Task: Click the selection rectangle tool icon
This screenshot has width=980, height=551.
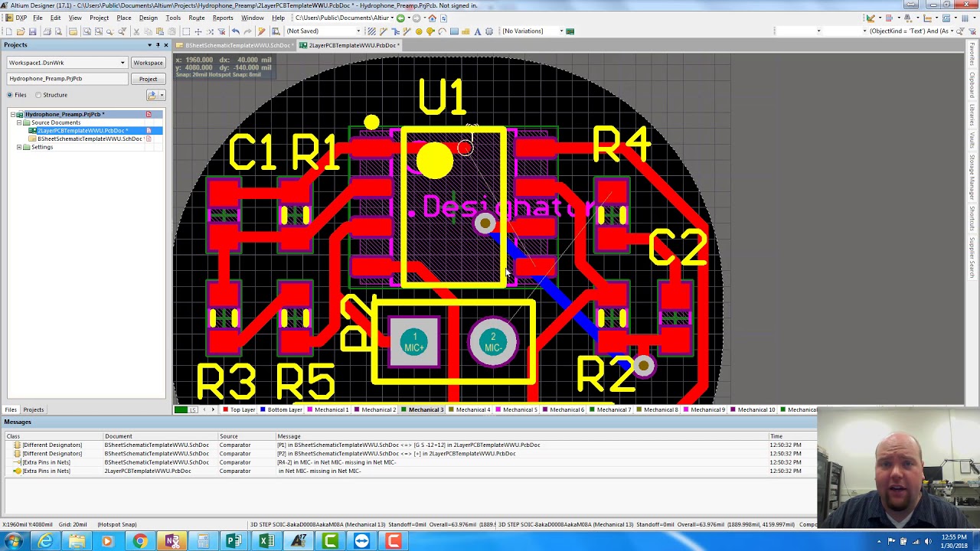Action: (x=186, y=31)
